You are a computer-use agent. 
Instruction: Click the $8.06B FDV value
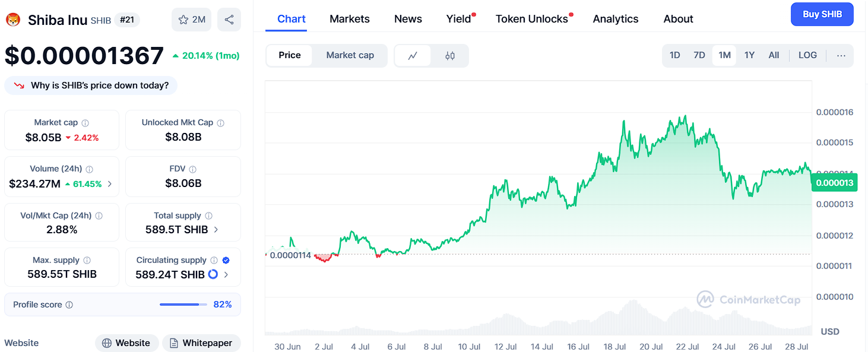pyautogui.click(x=183, y=183)
